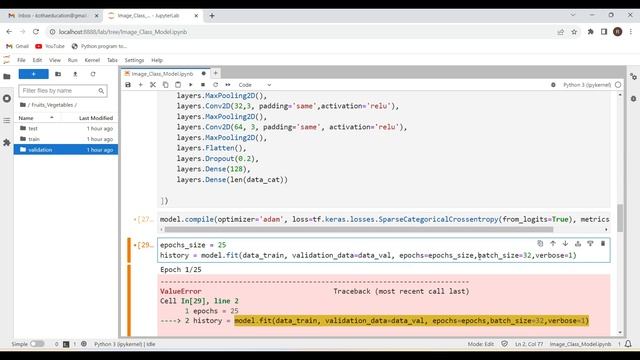Switch to the Gmail inbox browser tab
The height and width of the screenshot is (360, 640).
pos(52,16)
